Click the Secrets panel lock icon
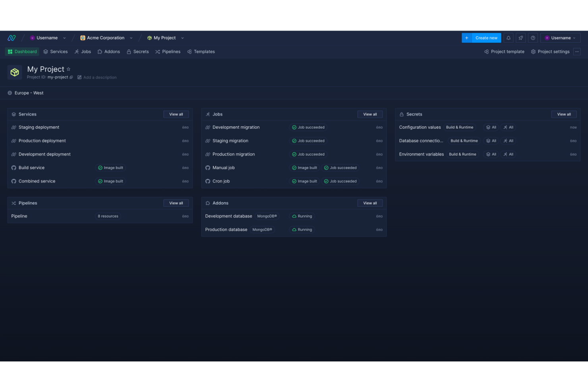This screenshot has height=392, width=588. (x=402, y=114)
